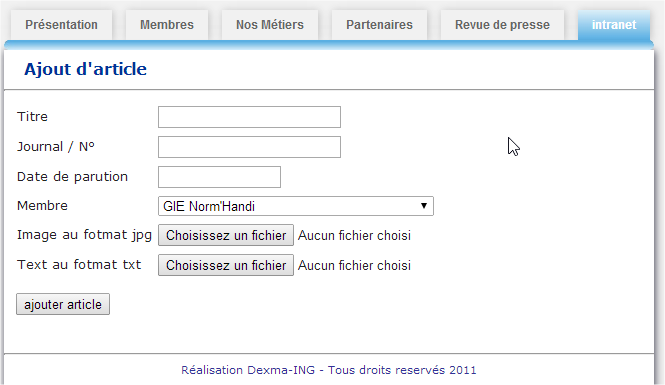This screenshot has width=665, height=385.
Task: Open the Présentation tab
Action: [x=61, y=25]
